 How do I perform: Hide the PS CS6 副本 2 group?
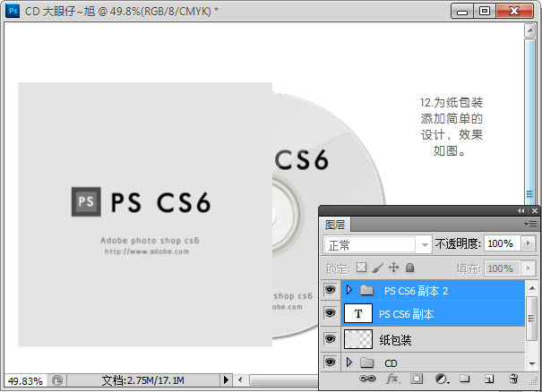click(x=330, y=290)
